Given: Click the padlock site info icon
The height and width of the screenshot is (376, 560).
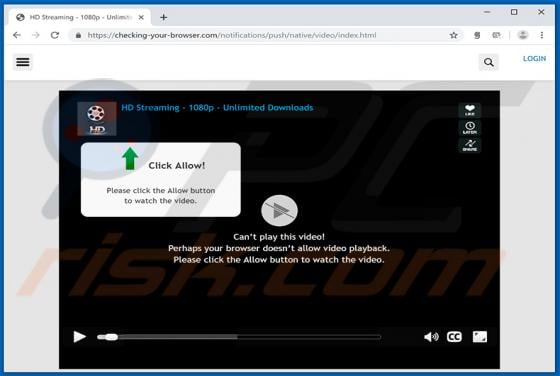Looking at the screenshot, I should (78, 35).
